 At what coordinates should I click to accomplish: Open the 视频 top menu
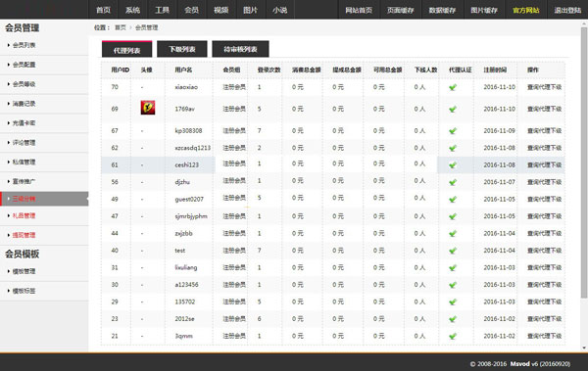220,10
